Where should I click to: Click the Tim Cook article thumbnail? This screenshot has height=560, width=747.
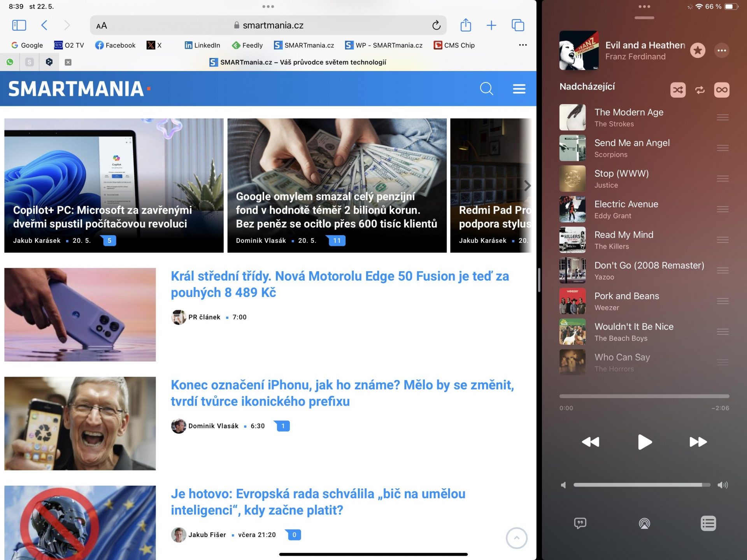pyautogui.click(x=80, y=423)
